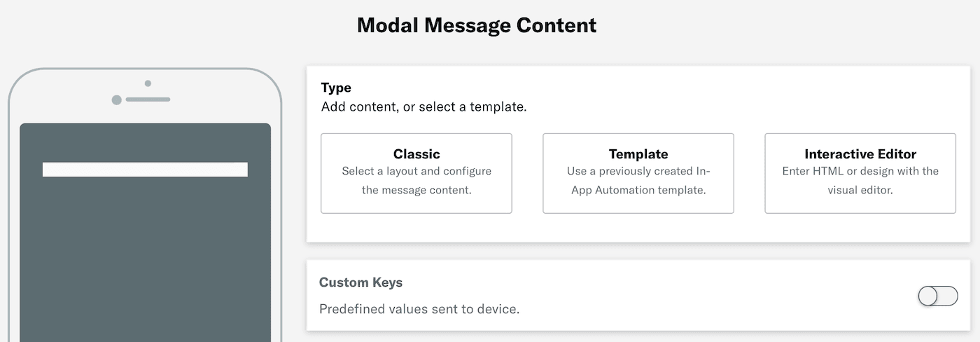Click the Modal Message Content heading

pos(477,26)
